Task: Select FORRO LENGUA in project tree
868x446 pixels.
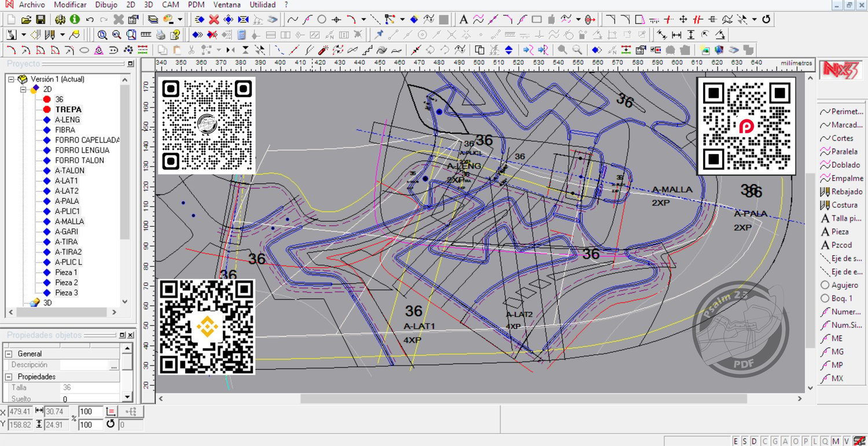Action: tap(82, 150)
